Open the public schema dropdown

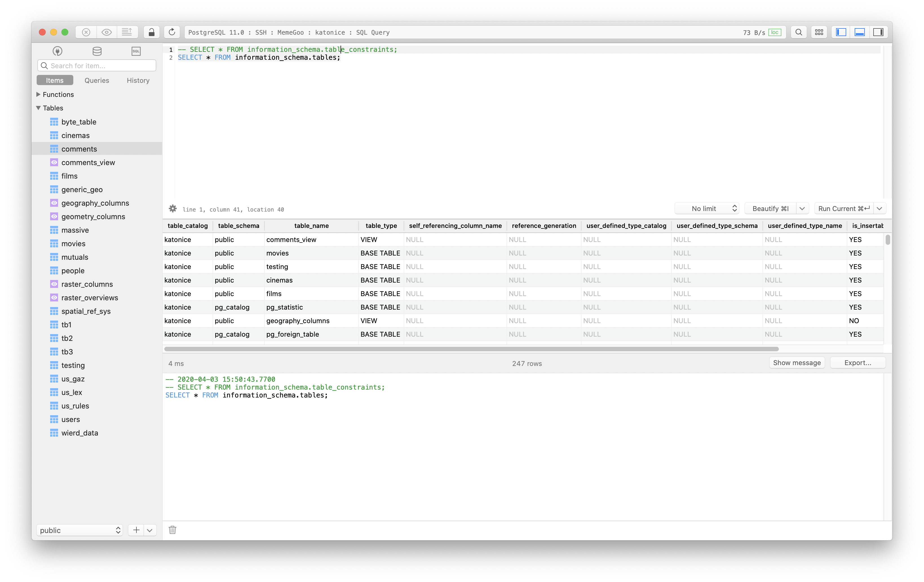pyautogui.click(x=79, y=530)
